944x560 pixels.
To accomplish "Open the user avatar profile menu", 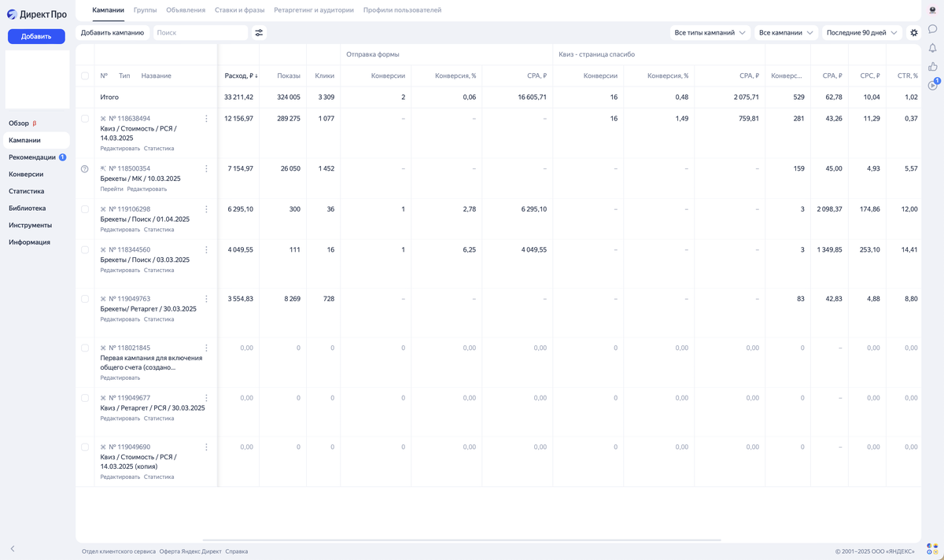I will coord(932,10).
